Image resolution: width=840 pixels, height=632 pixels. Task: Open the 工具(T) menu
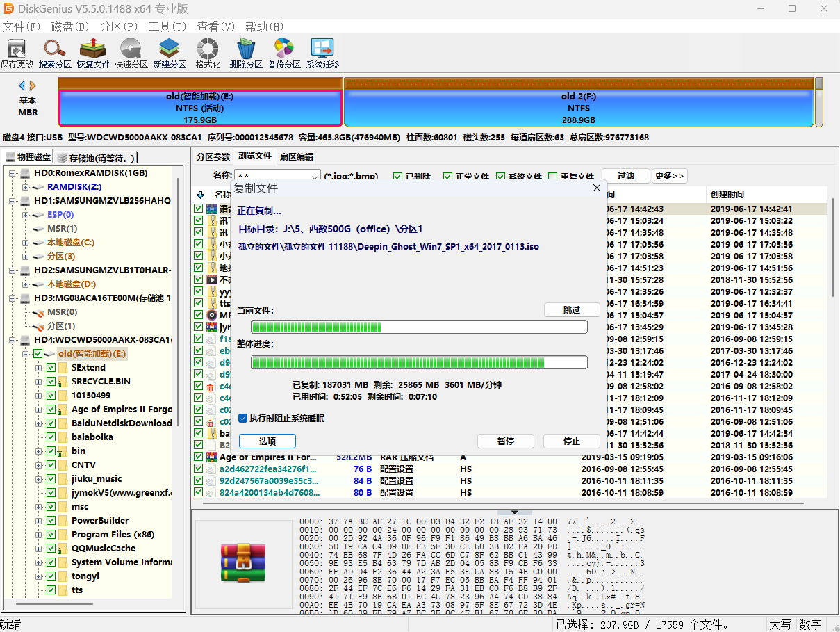(x=167, y=26)
